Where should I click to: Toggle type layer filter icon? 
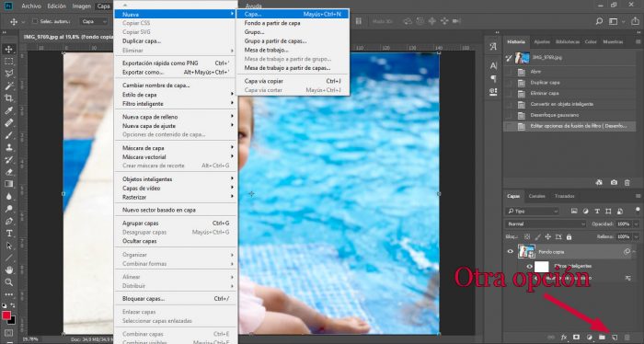click(597, 211)
